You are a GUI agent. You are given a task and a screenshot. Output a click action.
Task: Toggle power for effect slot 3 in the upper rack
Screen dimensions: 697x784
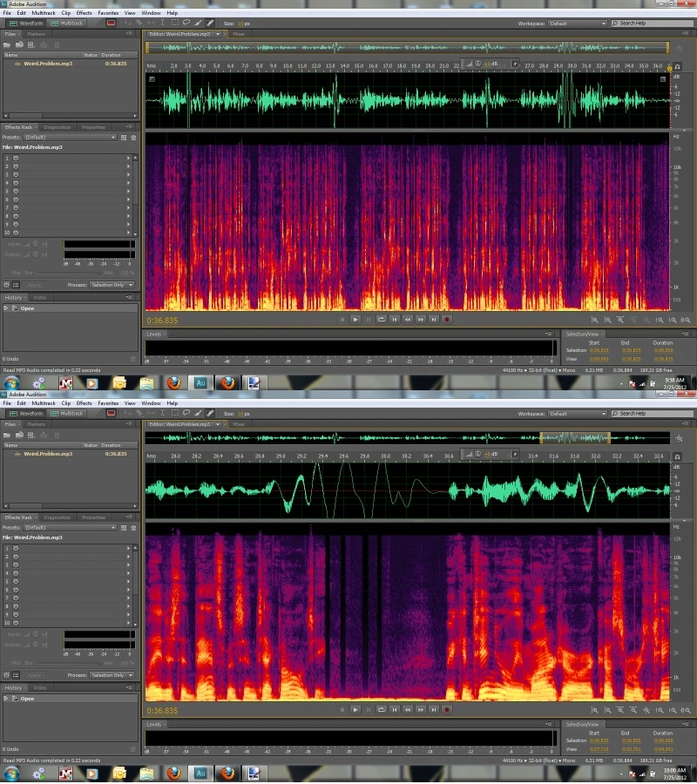pos(16,174)
